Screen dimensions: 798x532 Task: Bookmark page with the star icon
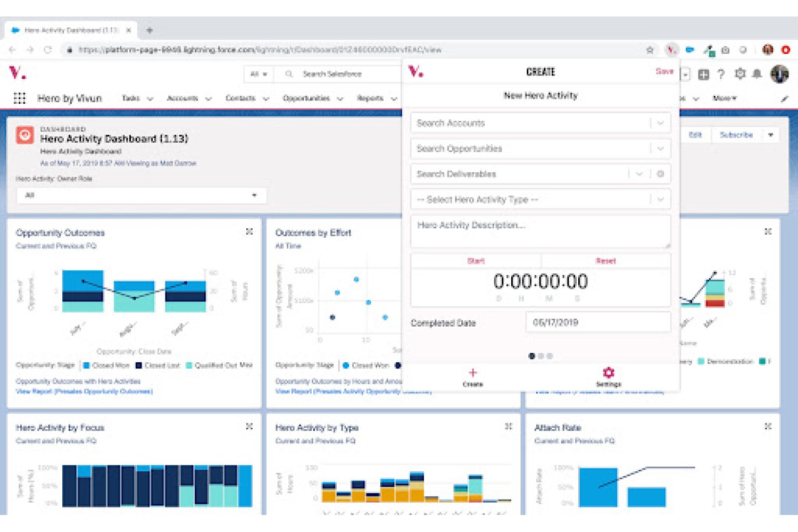(650, 50)
